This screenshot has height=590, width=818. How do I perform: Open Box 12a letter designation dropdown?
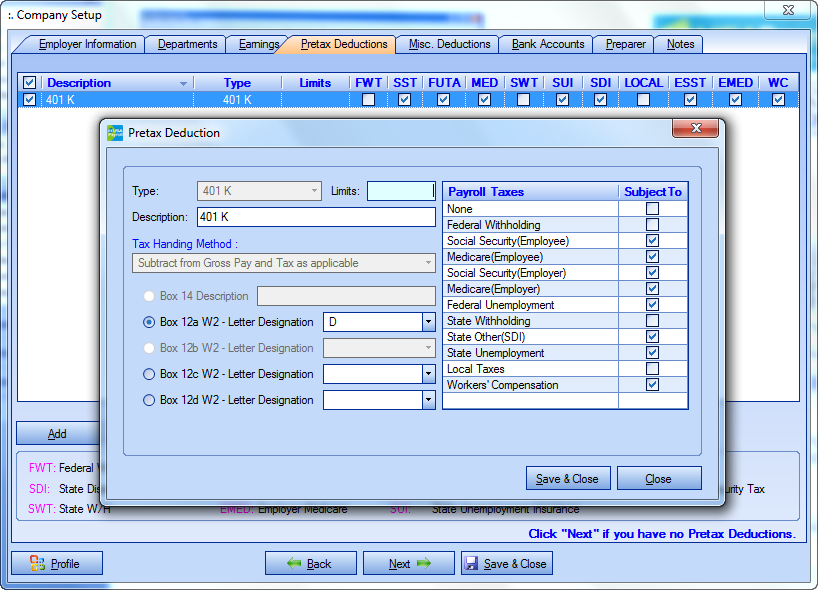[428, 322]
